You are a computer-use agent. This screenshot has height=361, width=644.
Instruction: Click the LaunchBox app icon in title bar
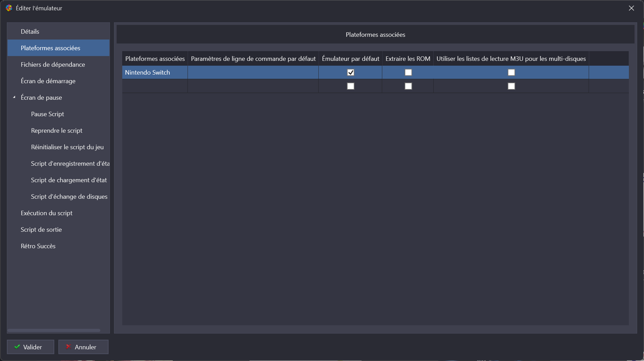9,8
